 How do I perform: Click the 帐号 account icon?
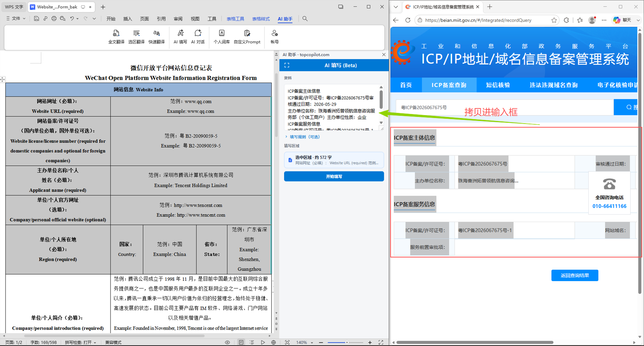tap(274, 37)
